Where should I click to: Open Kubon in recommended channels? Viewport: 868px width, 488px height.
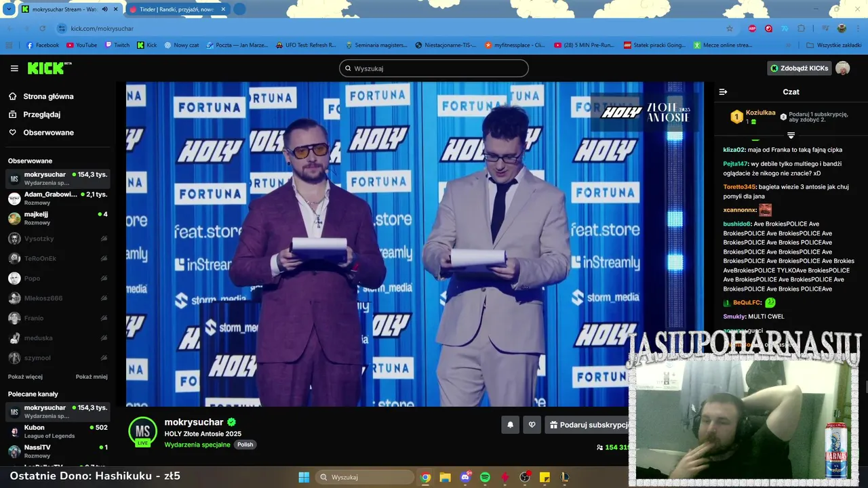coord(58,432)
